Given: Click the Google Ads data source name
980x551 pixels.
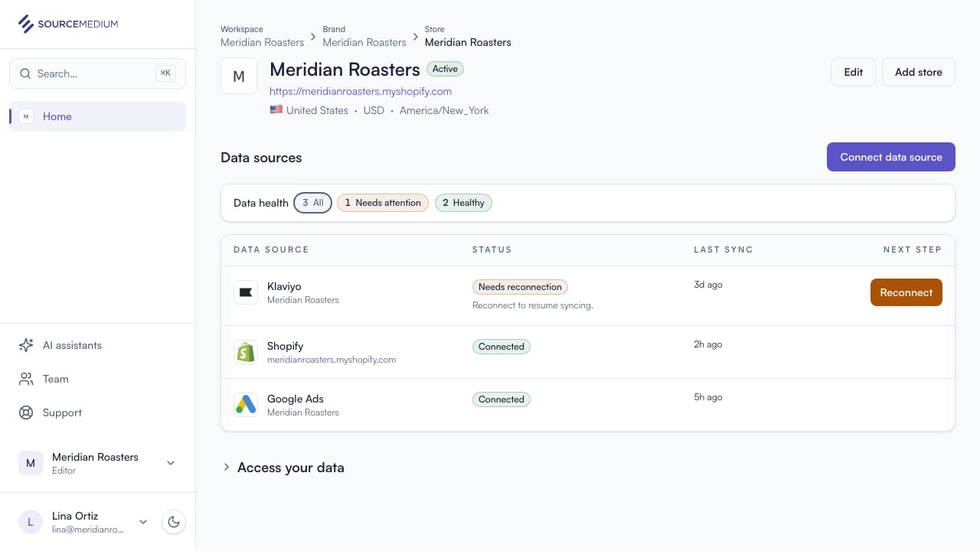Looking at the screenshot, I should (x=296, y=399).
